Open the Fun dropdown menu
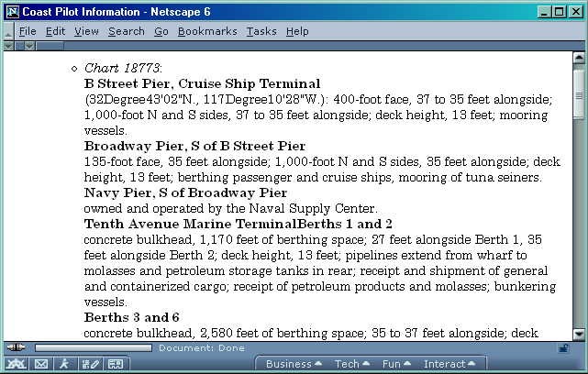Screen dimensions: 588x374 pos(395,364)
